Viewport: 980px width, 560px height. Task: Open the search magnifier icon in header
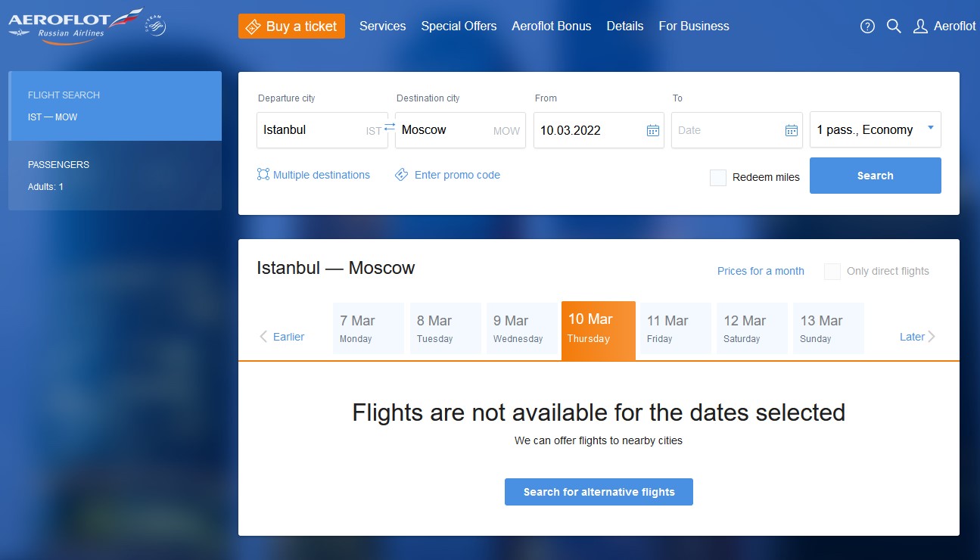pyautogui.click(x=894, y=26)
